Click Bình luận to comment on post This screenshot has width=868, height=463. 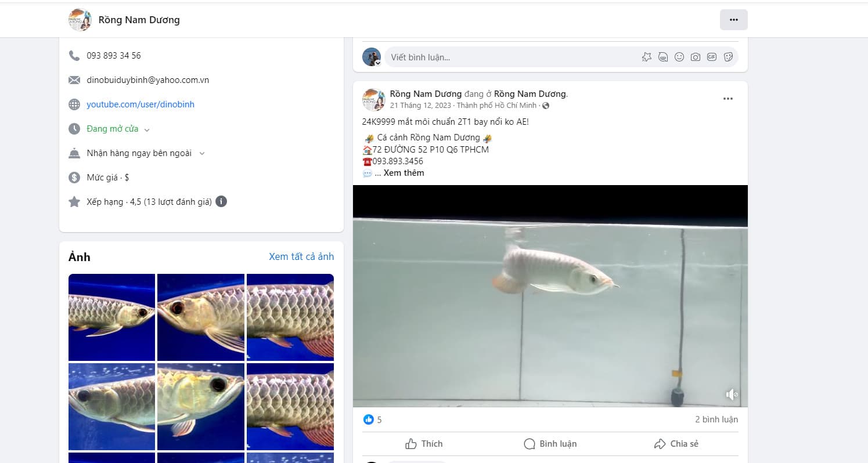550,444
